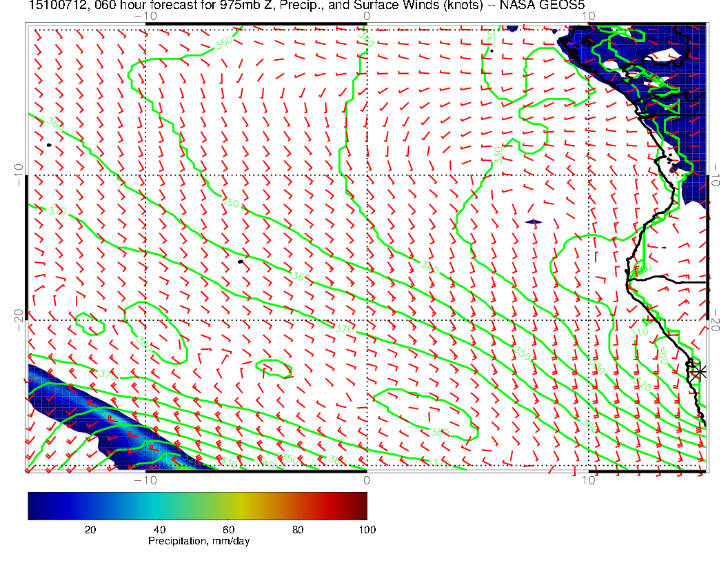This screenshot has width=728, height=563.
Task: Click the small blue precipitation spot offshore
Action: tap(534, 222)
